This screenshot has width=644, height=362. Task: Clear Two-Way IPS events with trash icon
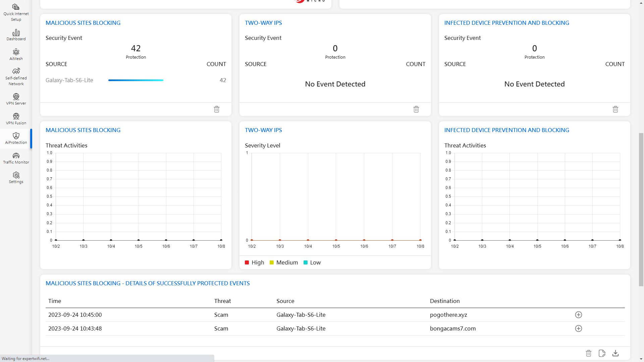point(416,109)
